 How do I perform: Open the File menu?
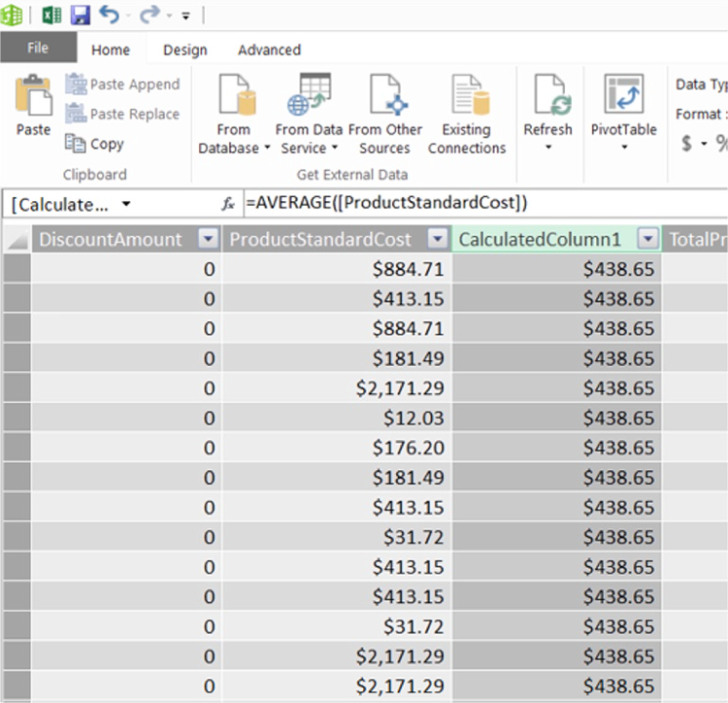38,49
